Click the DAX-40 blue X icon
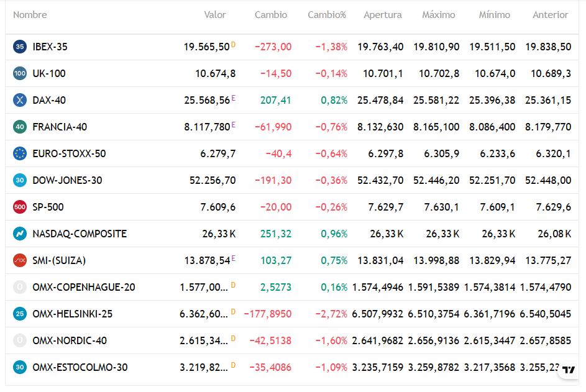The image size is (586, 392). click(20, 100)
